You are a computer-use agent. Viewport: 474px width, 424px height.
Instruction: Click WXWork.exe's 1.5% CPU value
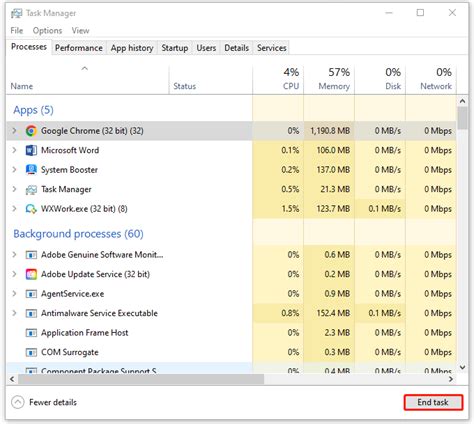tap(290, 209)
